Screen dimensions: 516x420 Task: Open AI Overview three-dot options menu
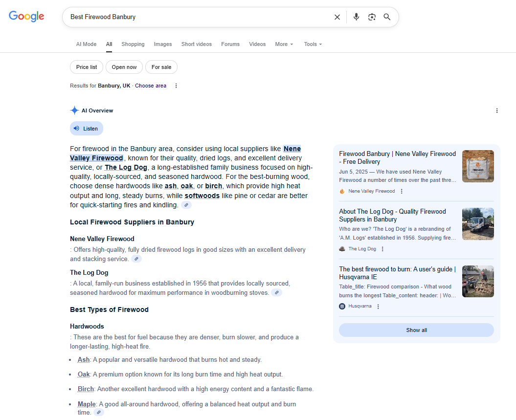(497, 111)
